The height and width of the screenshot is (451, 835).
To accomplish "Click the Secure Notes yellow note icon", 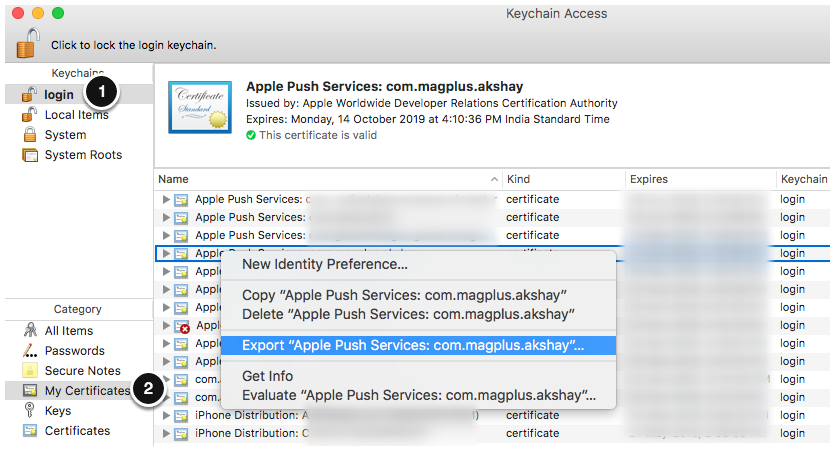I will click(30, 370).
